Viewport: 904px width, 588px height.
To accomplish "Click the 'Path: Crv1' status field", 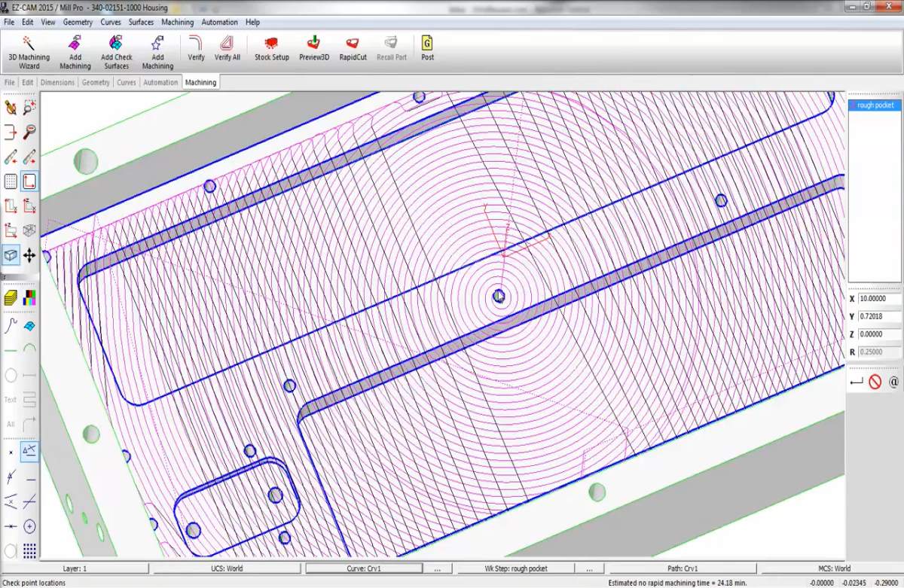I will pos(682,568).
